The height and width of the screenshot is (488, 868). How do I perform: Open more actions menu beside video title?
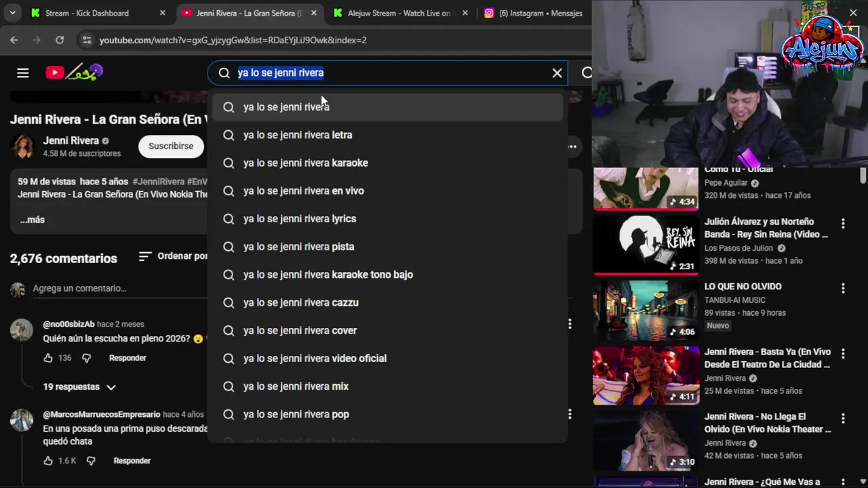pyautogui.click(x=572, y=146)
